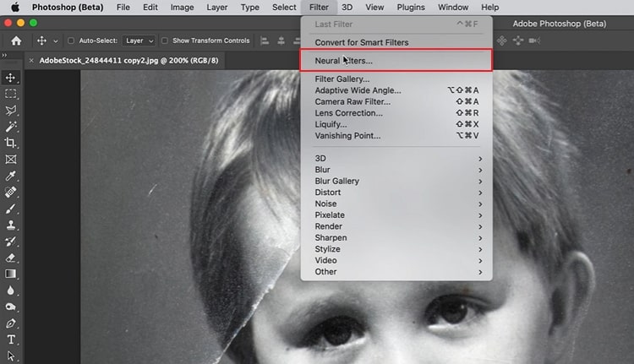Expand the Distort submenu
The height and width of the screenshot is (364, 634).
pyautogui.click(x=396, y=193)
